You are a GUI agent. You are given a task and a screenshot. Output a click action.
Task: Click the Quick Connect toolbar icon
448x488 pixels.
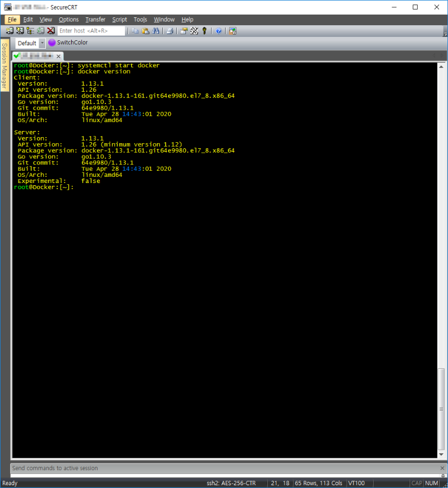coord(20,31)
